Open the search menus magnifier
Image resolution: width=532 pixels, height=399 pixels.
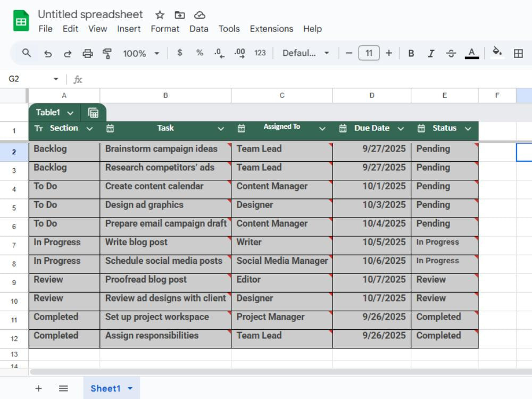click(x=27, y=53)
